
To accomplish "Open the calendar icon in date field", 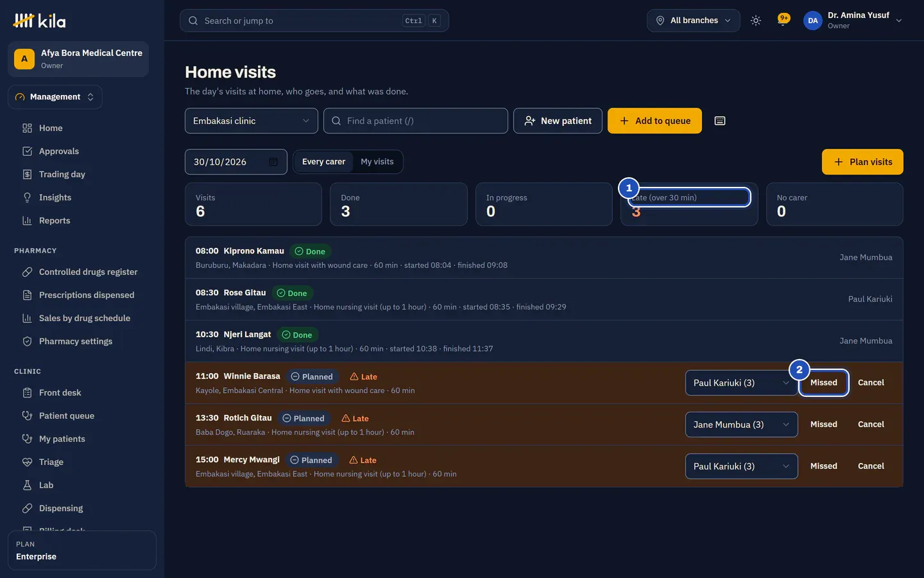I will pyautogui.click(x=273, y=162).
